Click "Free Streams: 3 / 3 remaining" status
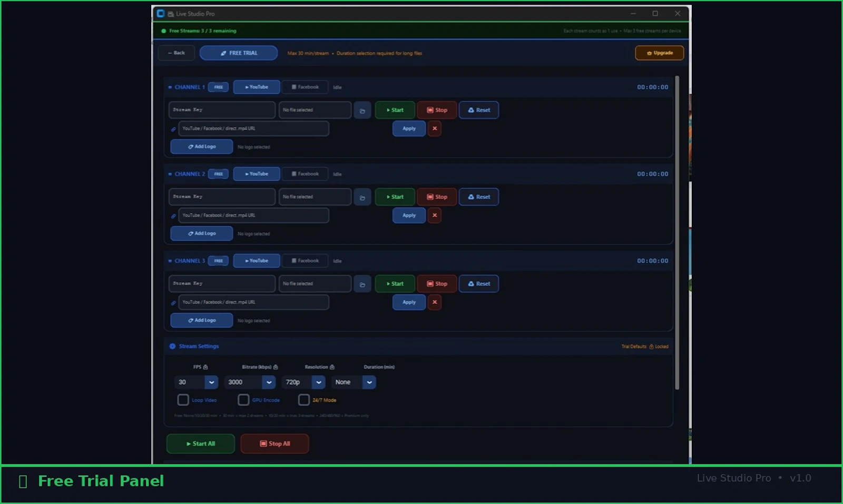843x504 pixels. (202, 31)
